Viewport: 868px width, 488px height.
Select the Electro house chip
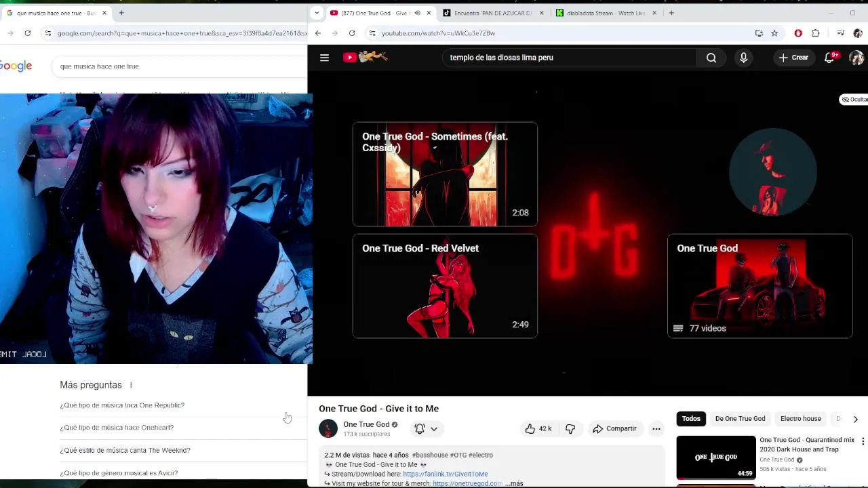pos(800,418)
